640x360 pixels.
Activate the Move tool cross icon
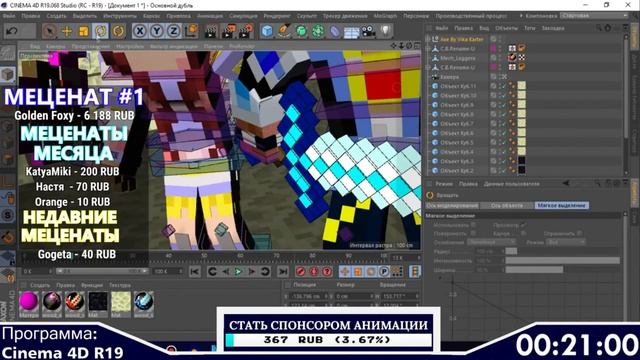pos(67,31)
